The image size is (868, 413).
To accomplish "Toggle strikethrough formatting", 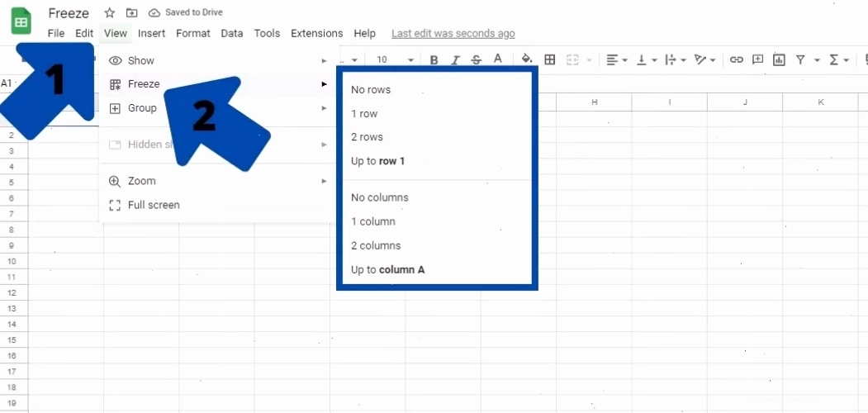I will click(x=476, y=59).
